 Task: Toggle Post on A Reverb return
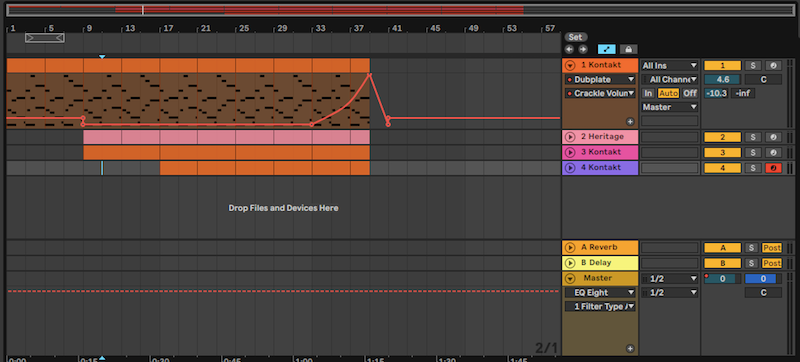pos(771,248)
